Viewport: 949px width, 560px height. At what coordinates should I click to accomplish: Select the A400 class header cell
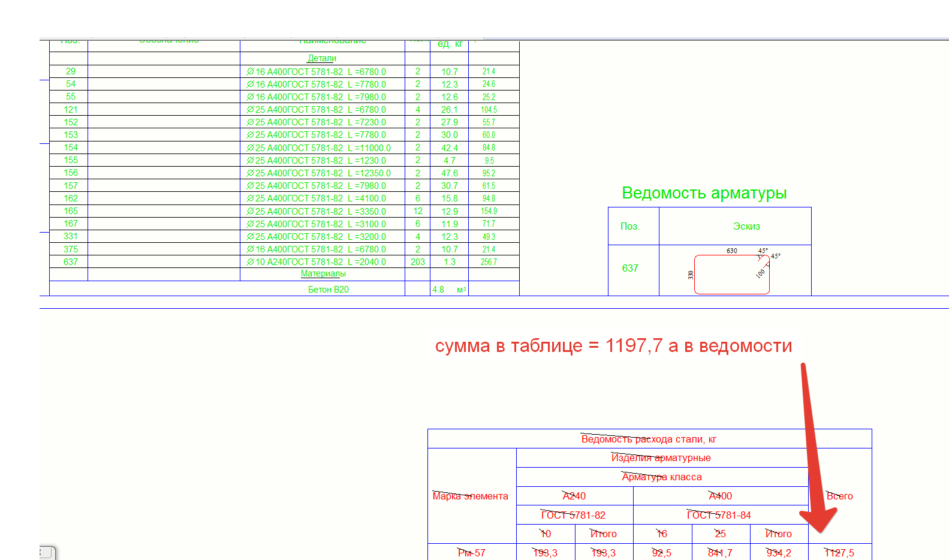720,496
